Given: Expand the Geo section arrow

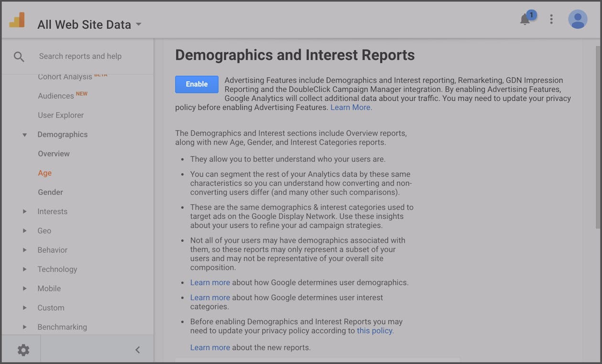Looking at the screenshot, I should 24,231.
